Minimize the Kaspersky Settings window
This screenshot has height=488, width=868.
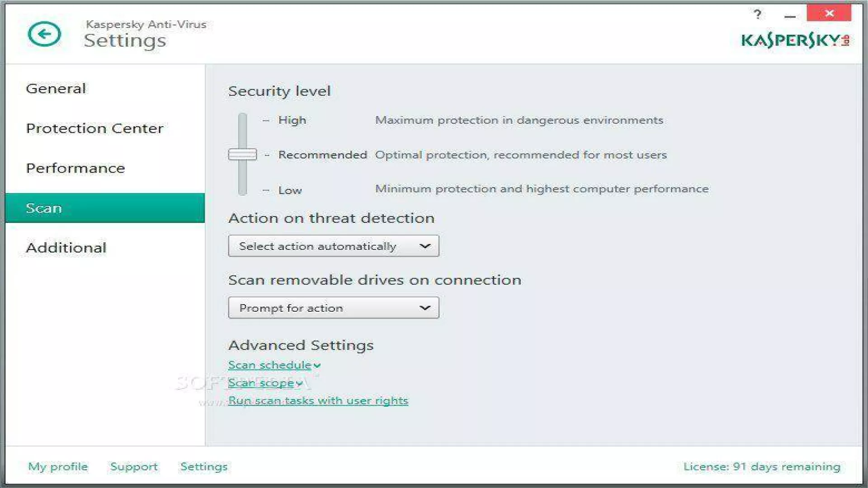[790, 16]
